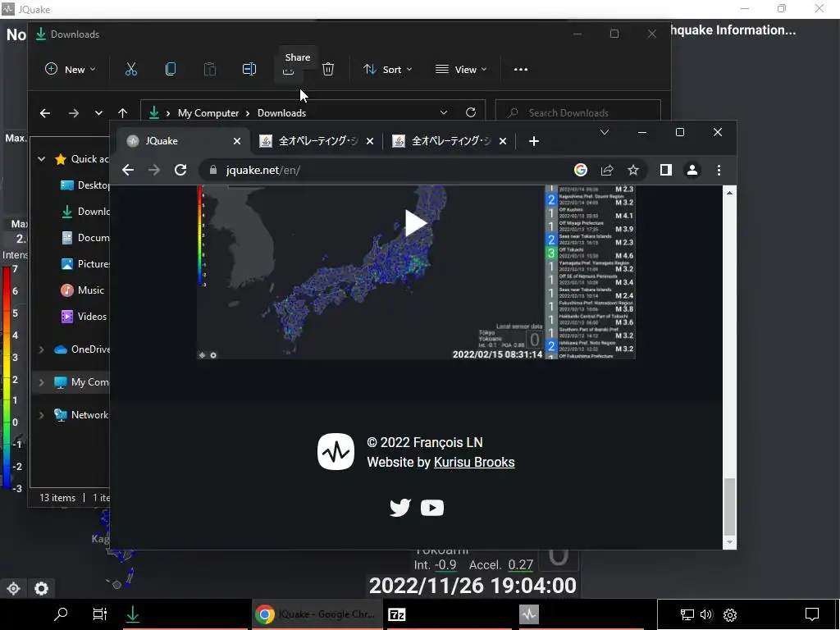The height and width of the screenshot is (630, 840).
Task: Click the JQuake locate target icon
Action: 13,588
